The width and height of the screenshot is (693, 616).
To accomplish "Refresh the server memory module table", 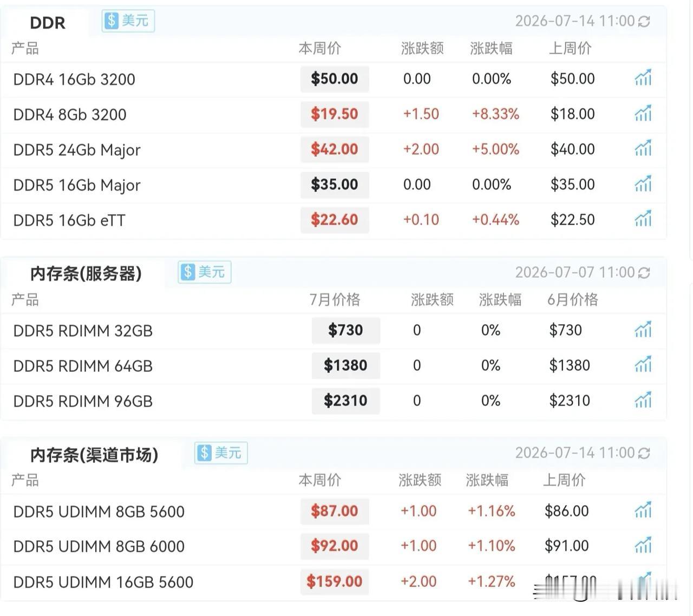I will pos(644,273).
